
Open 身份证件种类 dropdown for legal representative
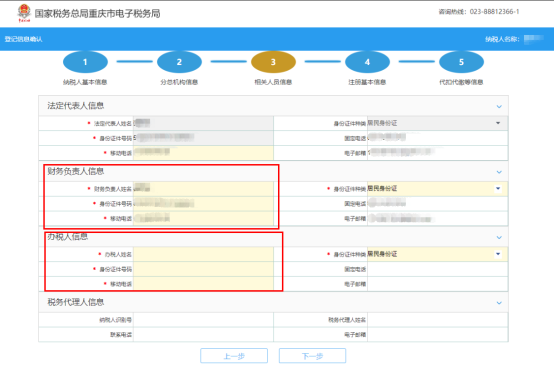437,123
